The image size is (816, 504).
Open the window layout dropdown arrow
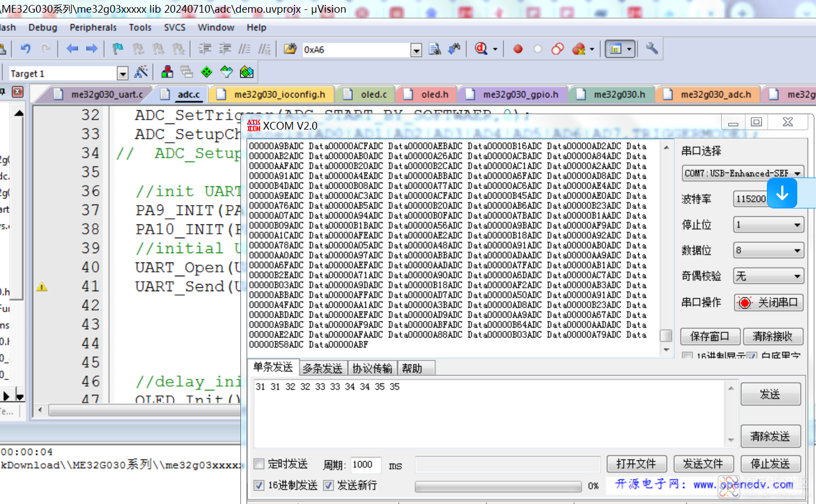pyautogui.click(x=629, y=49)
